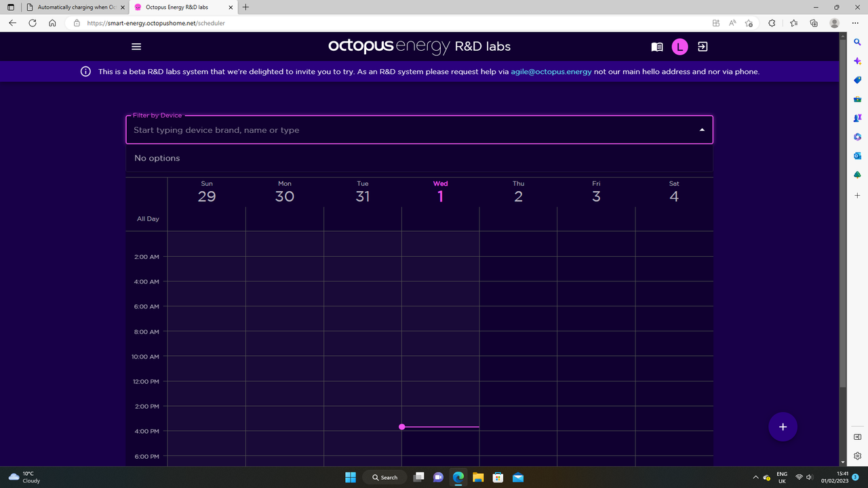The height and width of the screenshot is (488, 868).
Task: Open the Outlook sidebar app
Action: [857, 156]
